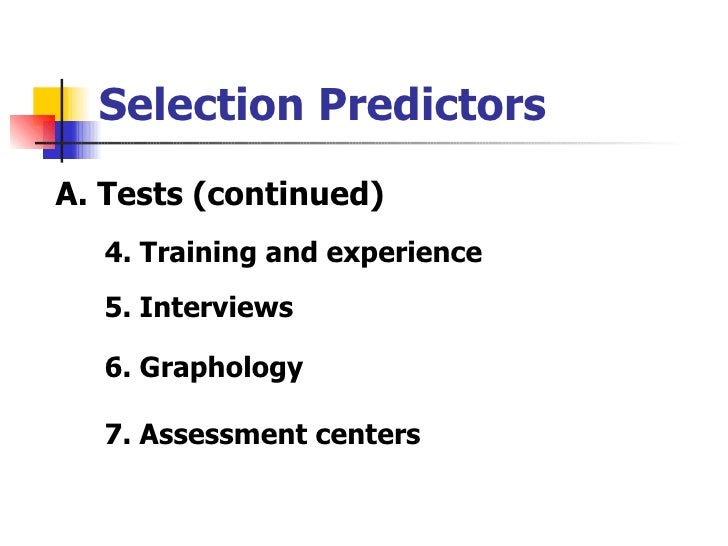Click the word (continued) in the heading
The width and height of the screenshot is (728, 546).
click(x=288, y=194)
